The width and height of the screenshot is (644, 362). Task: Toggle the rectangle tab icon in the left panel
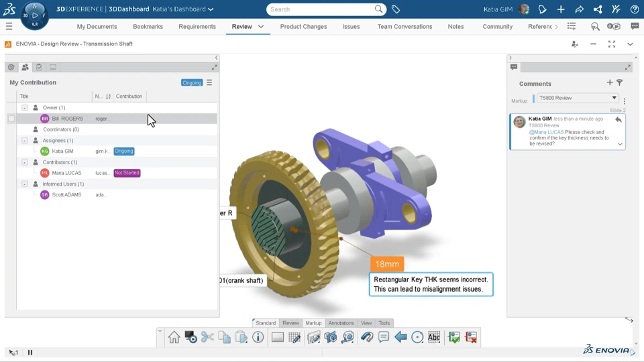53,67
